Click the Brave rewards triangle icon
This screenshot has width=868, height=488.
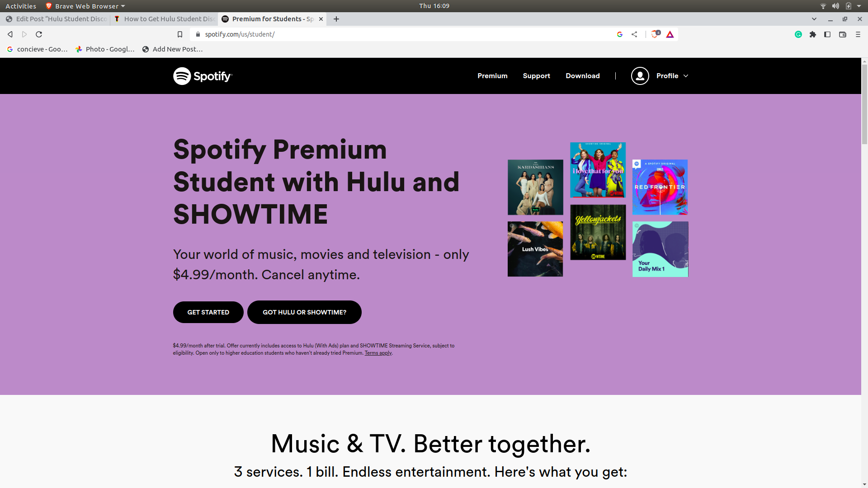[670, 34]
